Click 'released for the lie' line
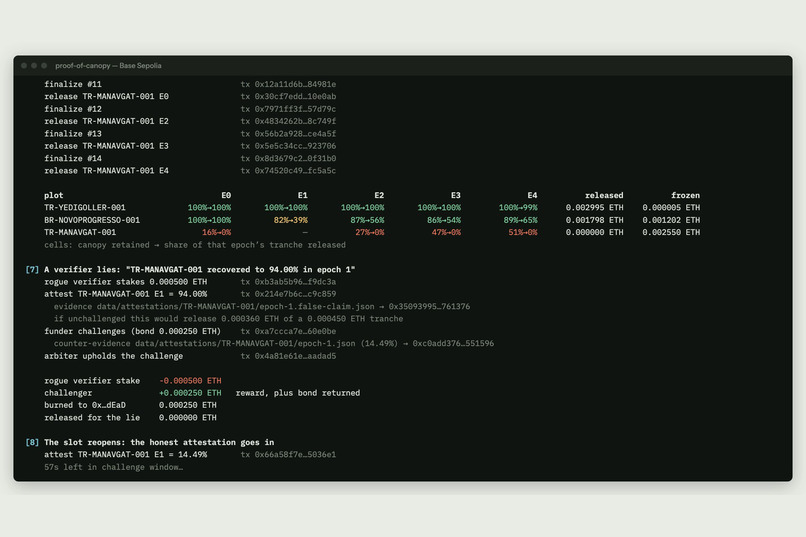This screenshot has width=806, height=537. (x=131, y=418)
